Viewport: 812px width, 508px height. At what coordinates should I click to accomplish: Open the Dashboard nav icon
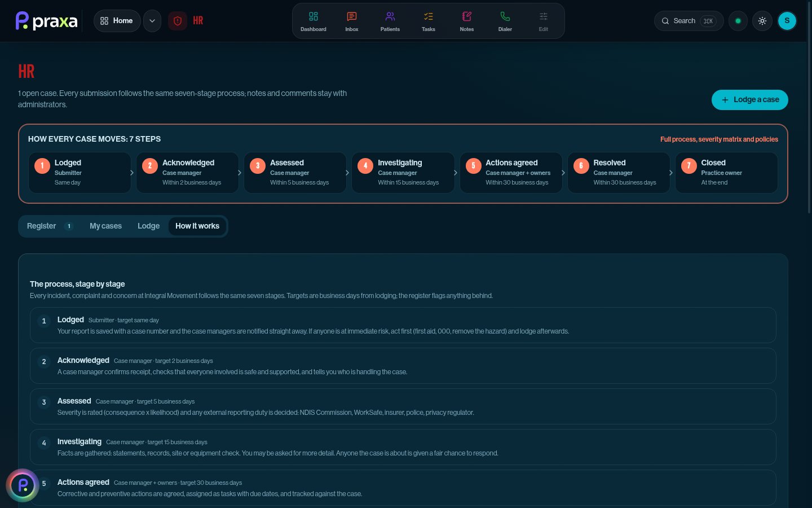tap(314, 16)
